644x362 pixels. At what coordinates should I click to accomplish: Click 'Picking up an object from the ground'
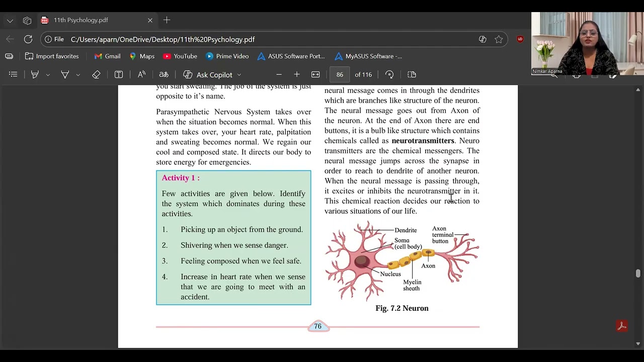(242, 230)
